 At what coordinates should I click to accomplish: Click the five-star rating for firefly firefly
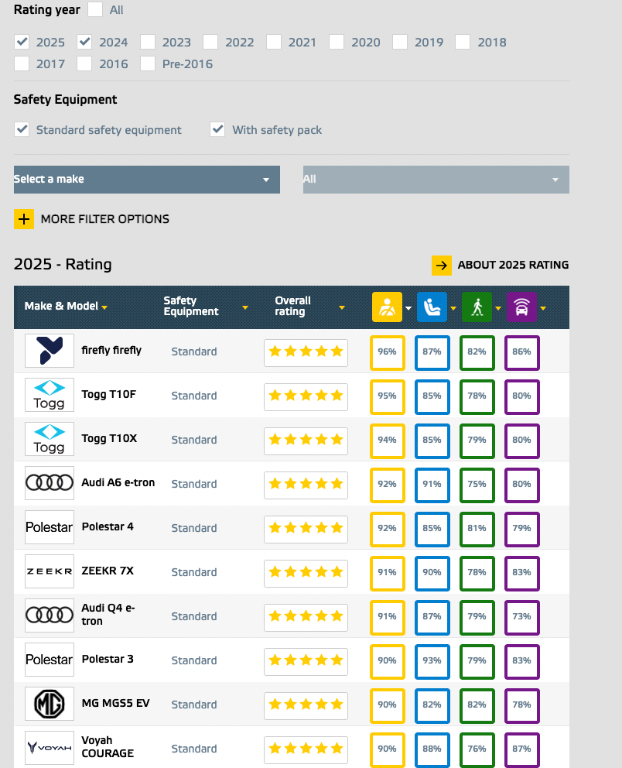306,352
